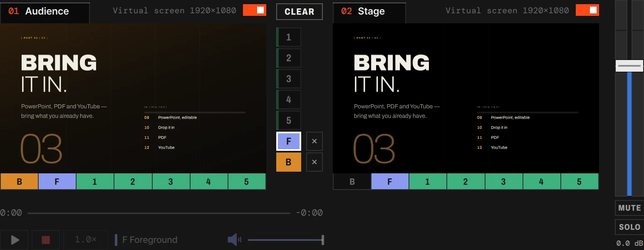Image resolution: width=644 pixels, height=250 pixels.
Task: Toggle the F layer under Stage preview
Action: pyautogui.click(x=390, y=182)
